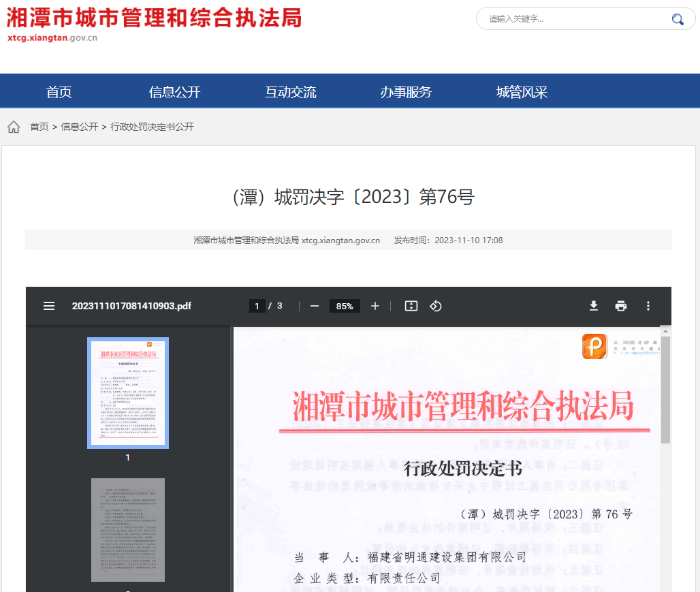Select page 1 thumbnail in sidebar
700x592 pixels.
coord(128,392)
